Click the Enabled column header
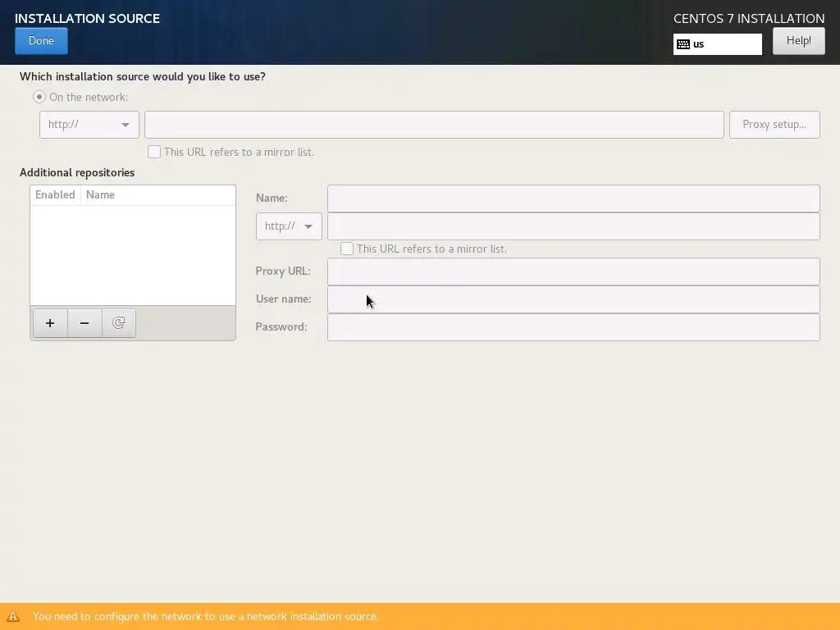 [x=55, y=195]
